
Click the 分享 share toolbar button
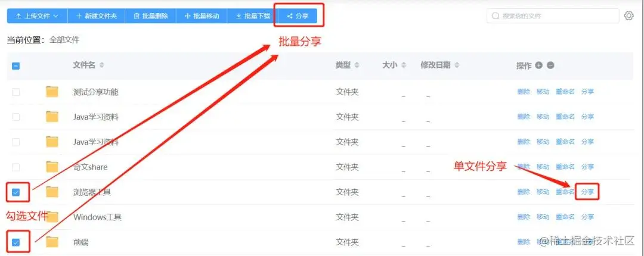click(298, 16)
